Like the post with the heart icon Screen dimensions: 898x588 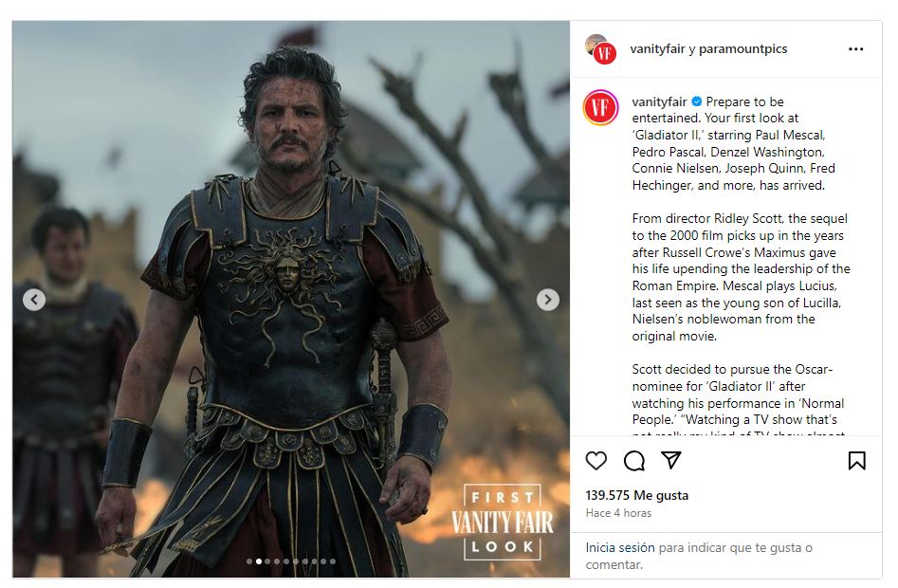coord(596,461)
